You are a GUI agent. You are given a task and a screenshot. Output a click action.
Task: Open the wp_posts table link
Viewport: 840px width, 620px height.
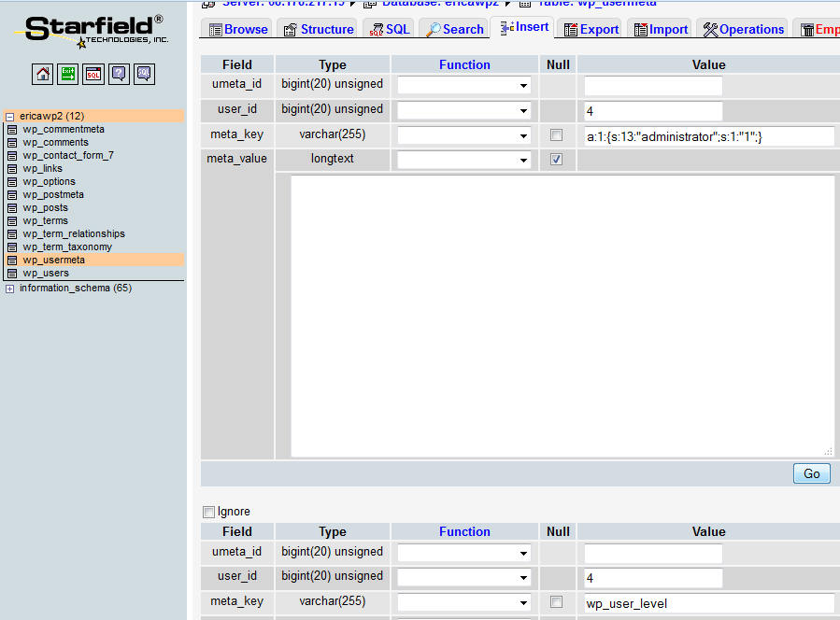pos(45,208)
